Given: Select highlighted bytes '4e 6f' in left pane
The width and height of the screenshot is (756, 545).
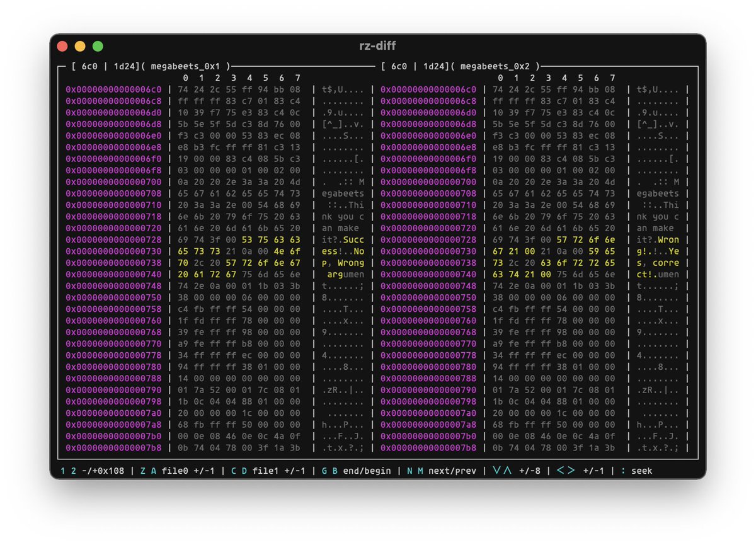Looking at the screenshot, I should tap(287, 251).
